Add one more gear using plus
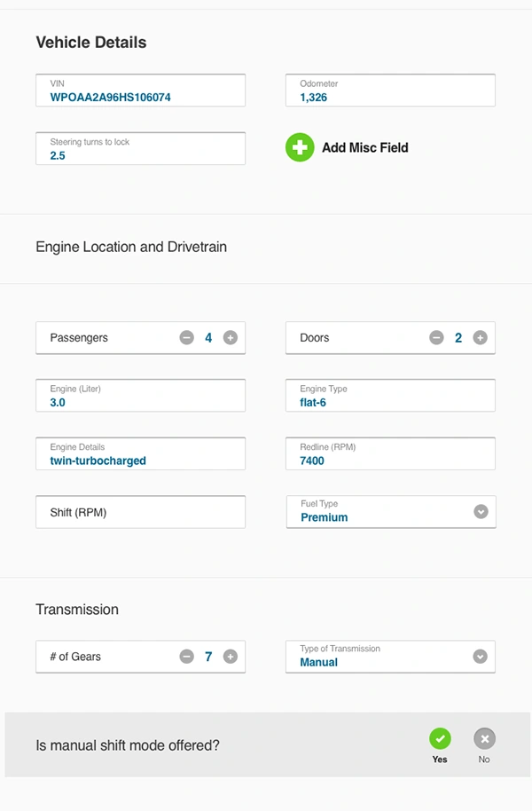The image size is (532, 811). 231,657
